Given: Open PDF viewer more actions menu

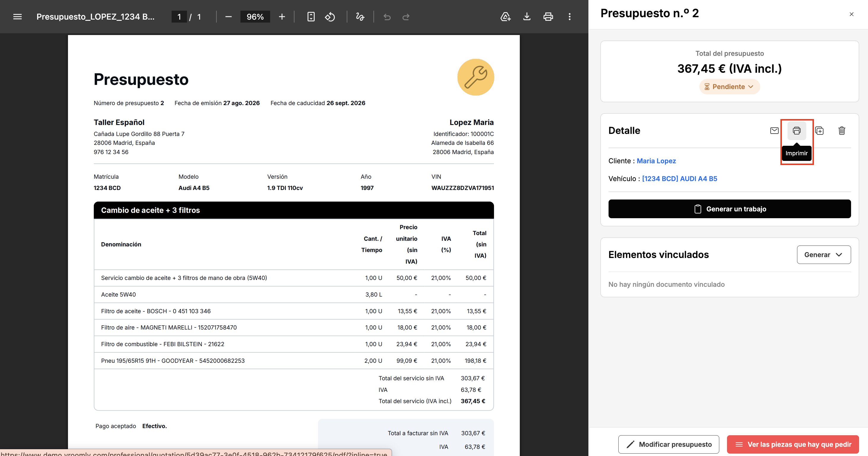Looking at the screenshot, I should coord(569,17).
